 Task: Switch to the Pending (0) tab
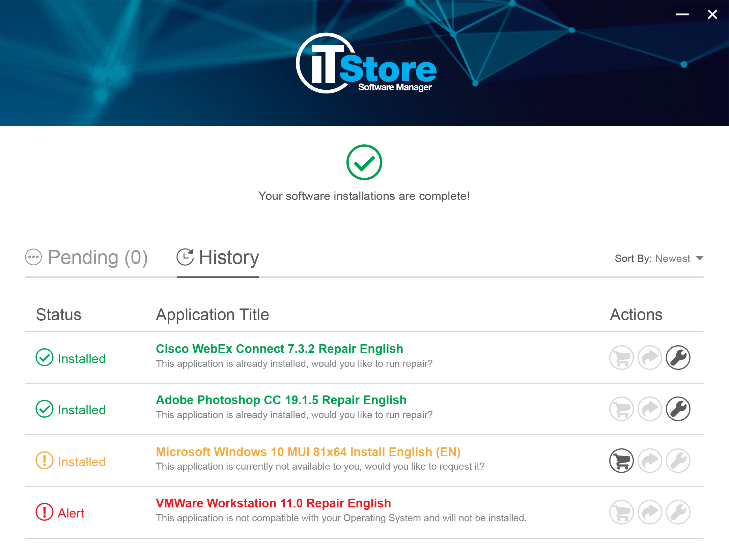87,258
